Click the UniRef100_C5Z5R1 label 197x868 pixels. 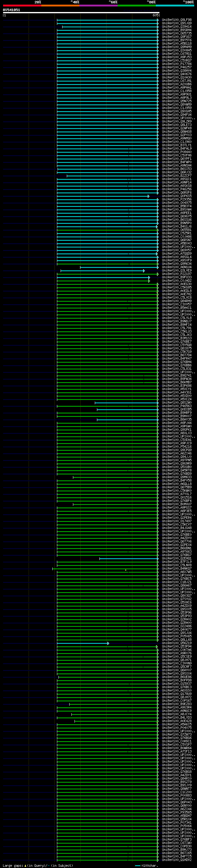click(176, 233)
